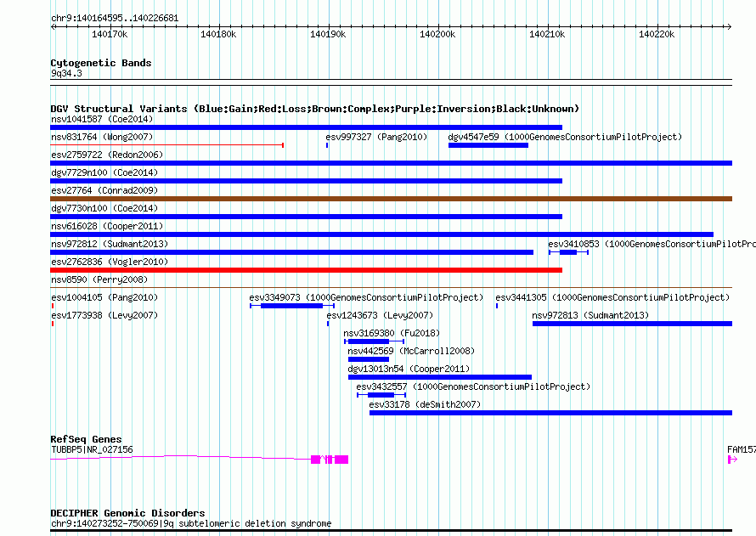756x536 pixels.
Task: Open the nsv3169380 (Fu2018) variant glyph
Action: pos(374,341)
